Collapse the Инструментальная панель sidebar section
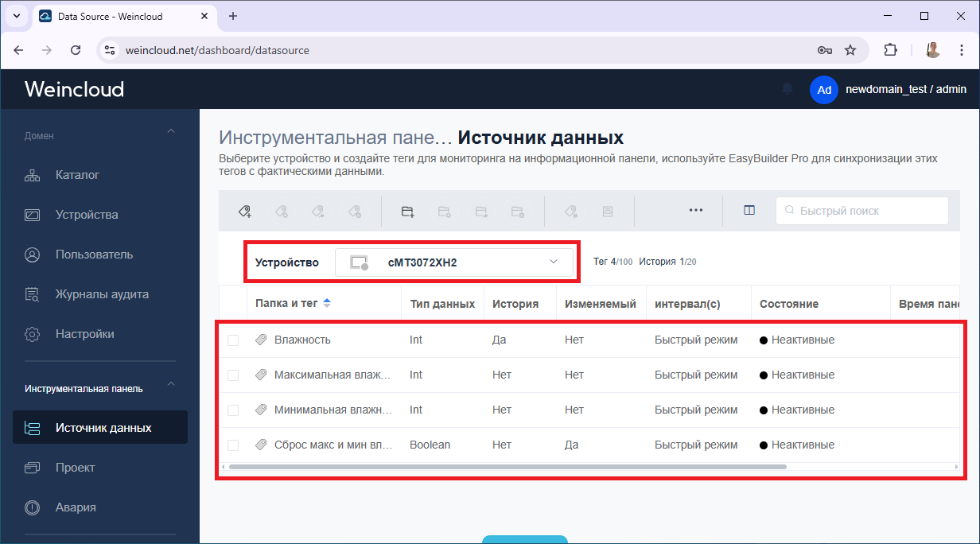 tap(170, 386)
